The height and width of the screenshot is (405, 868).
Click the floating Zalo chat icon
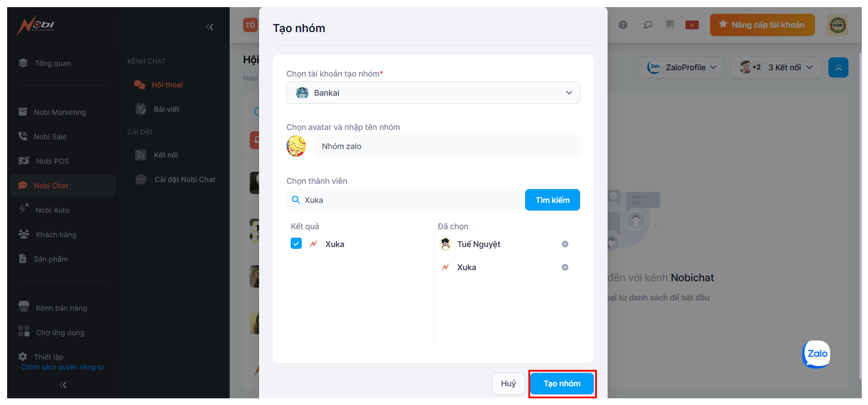817,354
